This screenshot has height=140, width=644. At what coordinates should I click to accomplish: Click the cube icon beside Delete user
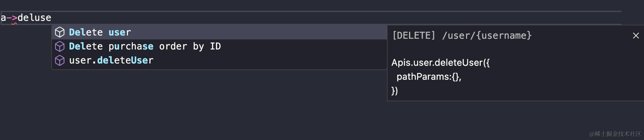(x=60, y=32)
